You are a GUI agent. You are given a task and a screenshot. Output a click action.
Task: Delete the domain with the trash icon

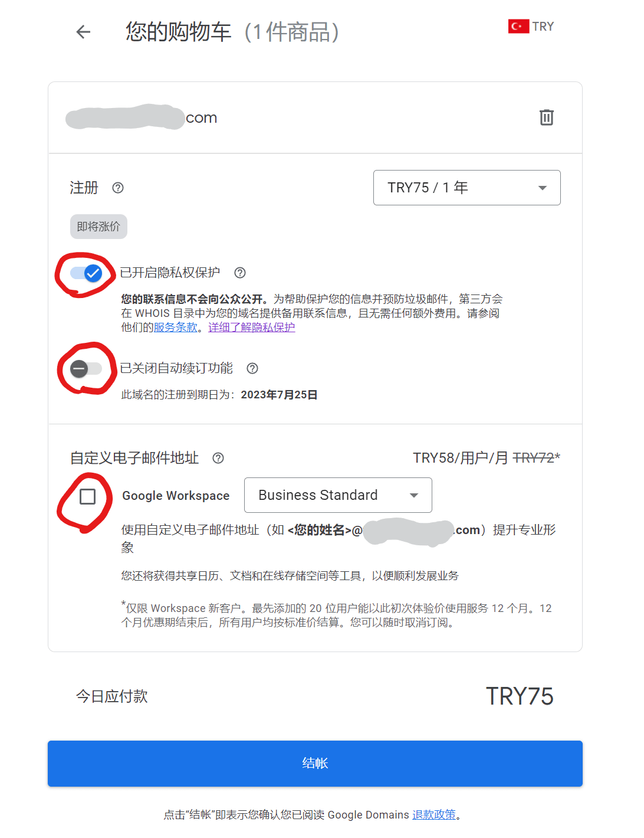[547, 117]
